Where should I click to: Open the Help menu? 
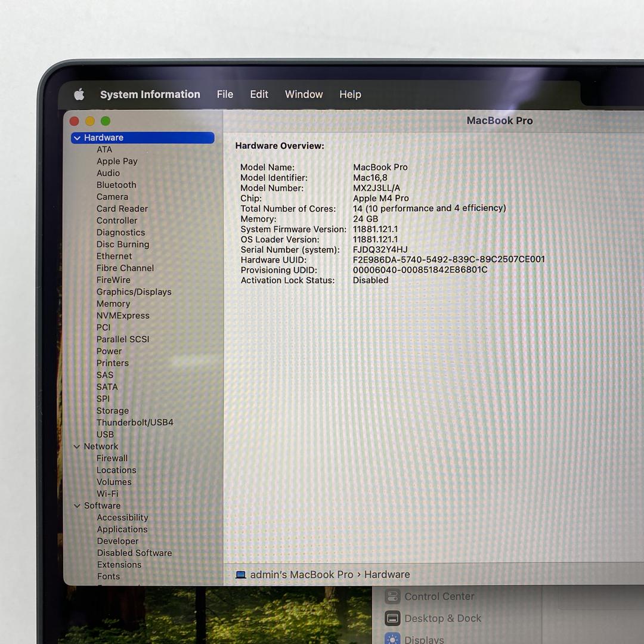(x=350, y=94)
